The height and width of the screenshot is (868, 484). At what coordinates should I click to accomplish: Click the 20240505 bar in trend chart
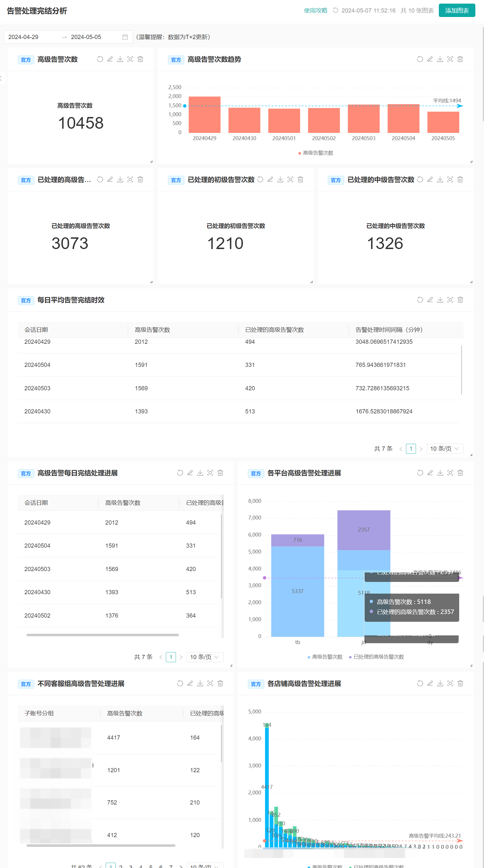click(x=443, y=122)
